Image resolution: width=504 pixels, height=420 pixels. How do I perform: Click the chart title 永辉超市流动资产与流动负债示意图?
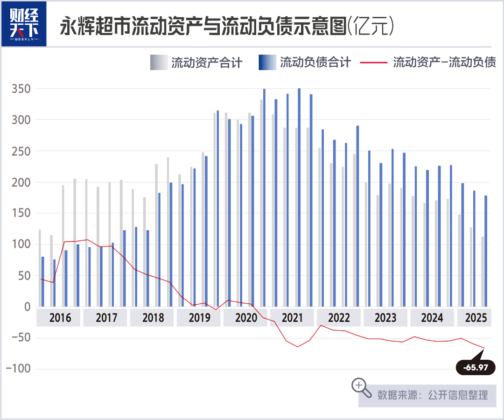pyautogui.click(x=204, y=26)
